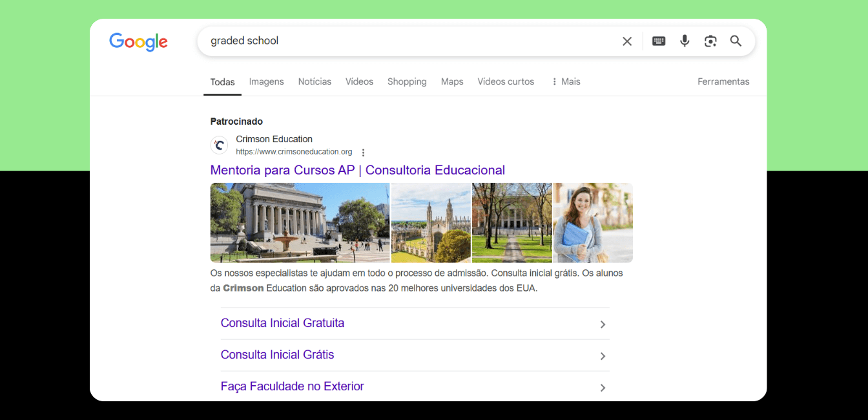
Task: Open search by image camera icon
Action: 710,41
